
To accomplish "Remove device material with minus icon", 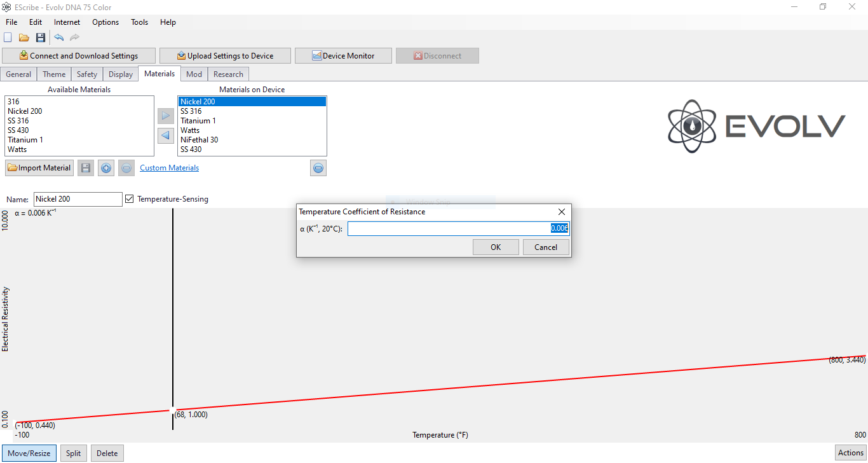I will (318, 168).
